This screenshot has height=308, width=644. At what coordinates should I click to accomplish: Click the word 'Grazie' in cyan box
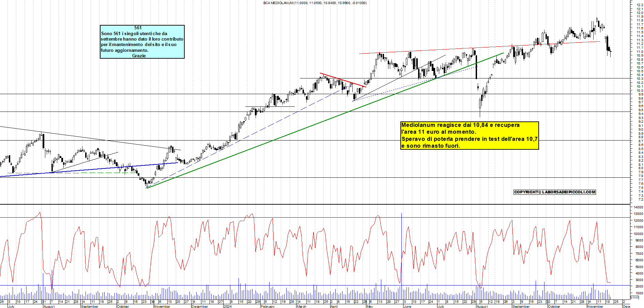[x=139, y=56]
